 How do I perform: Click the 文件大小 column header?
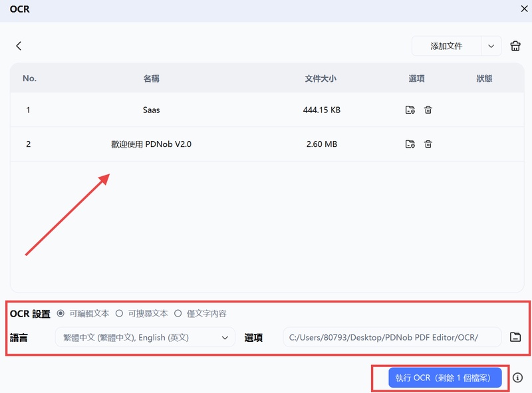coord(321,78)
